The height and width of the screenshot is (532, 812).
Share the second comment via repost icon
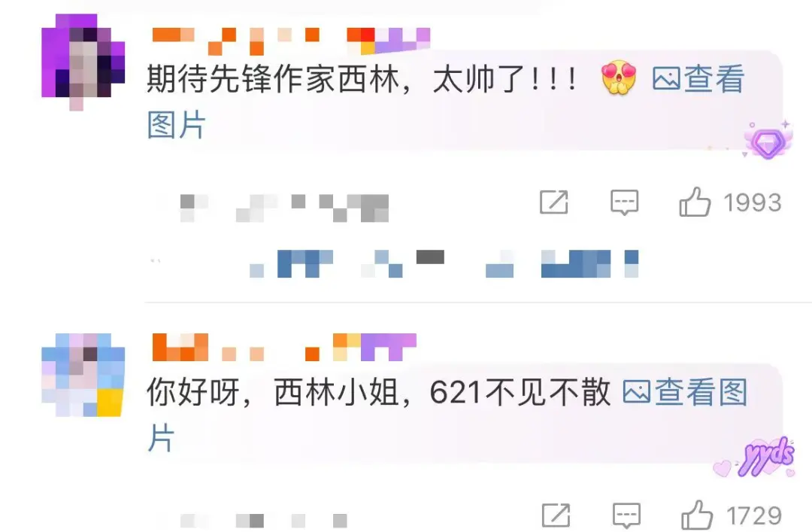(556, 515)
